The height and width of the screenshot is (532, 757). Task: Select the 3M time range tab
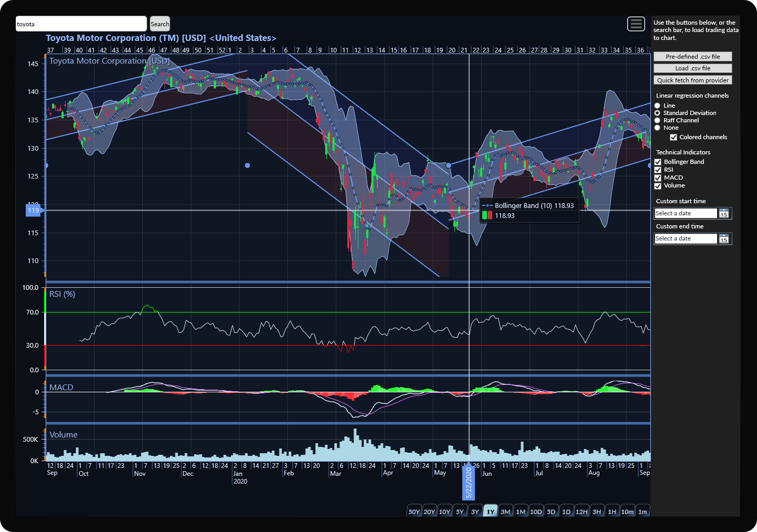(505, 512)
